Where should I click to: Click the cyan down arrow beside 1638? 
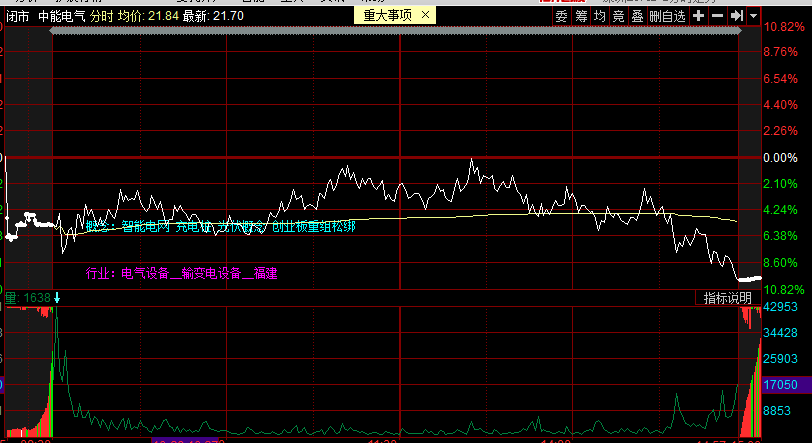[57, 298]
